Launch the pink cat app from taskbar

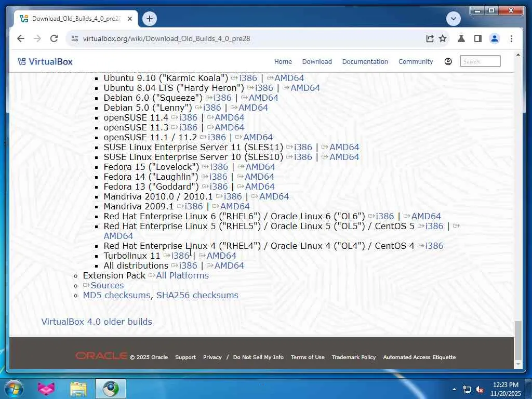pyautogui.click(x=46, y=389)
